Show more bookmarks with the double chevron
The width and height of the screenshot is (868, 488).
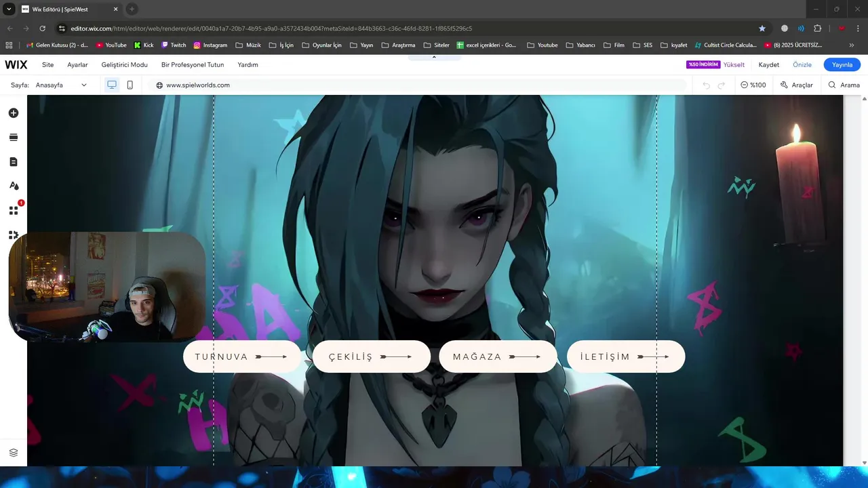click(x=852, y=45)
